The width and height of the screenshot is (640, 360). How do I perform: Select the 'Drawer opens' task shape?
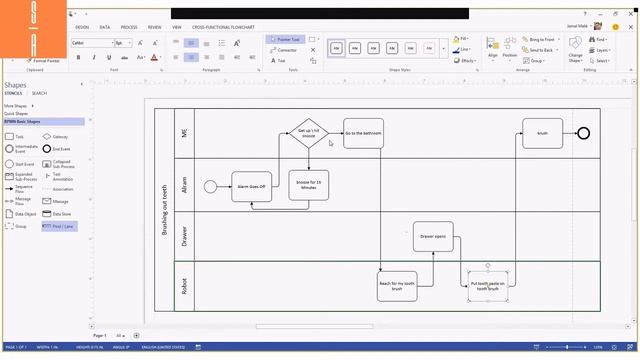click(433, 236)
